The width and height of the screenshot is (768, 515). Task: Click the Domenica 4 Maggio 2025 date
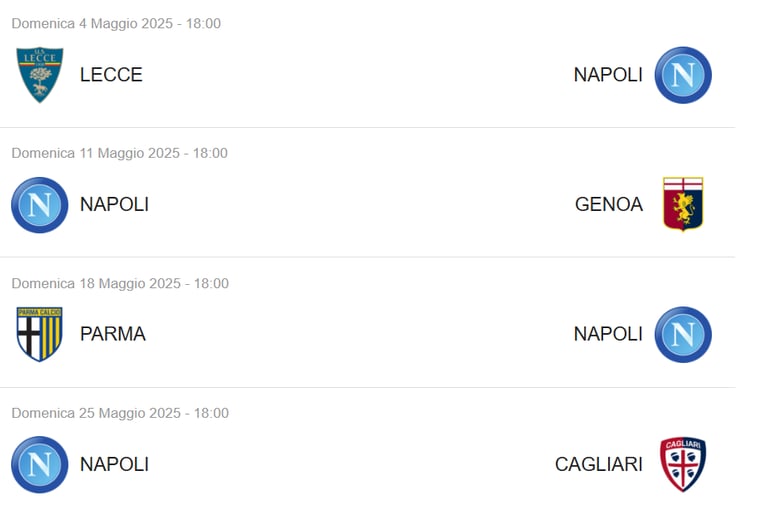tap(116, 23)
